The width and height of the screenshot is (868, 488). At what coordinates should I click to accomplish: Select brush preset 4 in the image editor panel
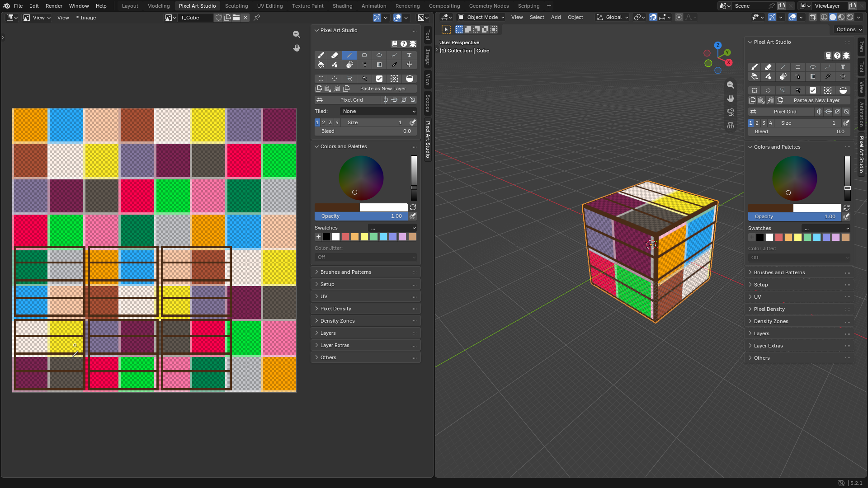point(337,122)
